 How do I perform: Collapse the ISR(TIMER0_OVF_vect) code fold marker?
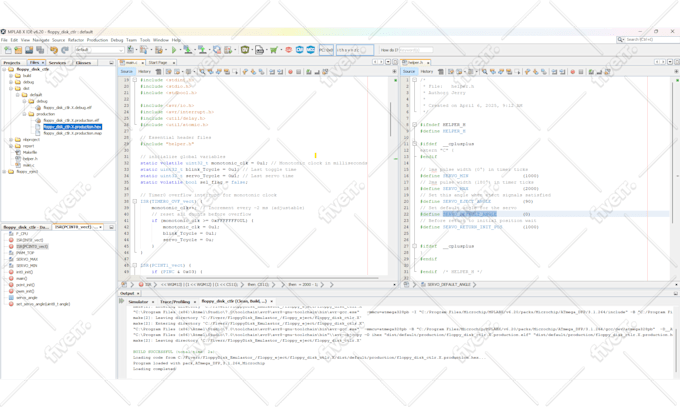(x=135, y=201)
